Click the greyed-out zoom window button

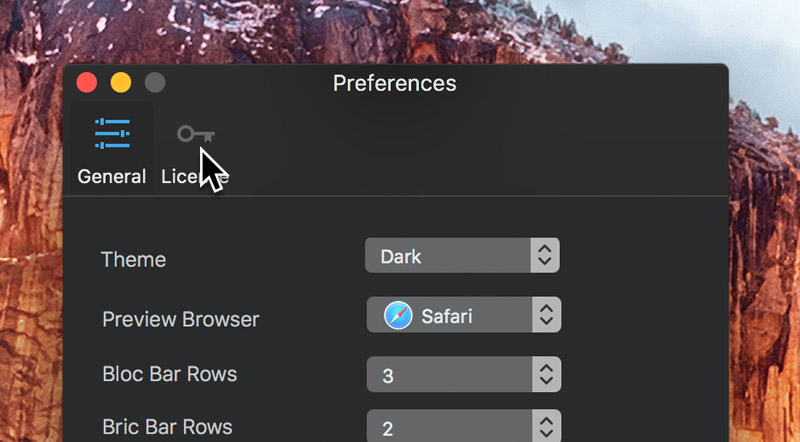pyautogui.click(x=155, y=83)
